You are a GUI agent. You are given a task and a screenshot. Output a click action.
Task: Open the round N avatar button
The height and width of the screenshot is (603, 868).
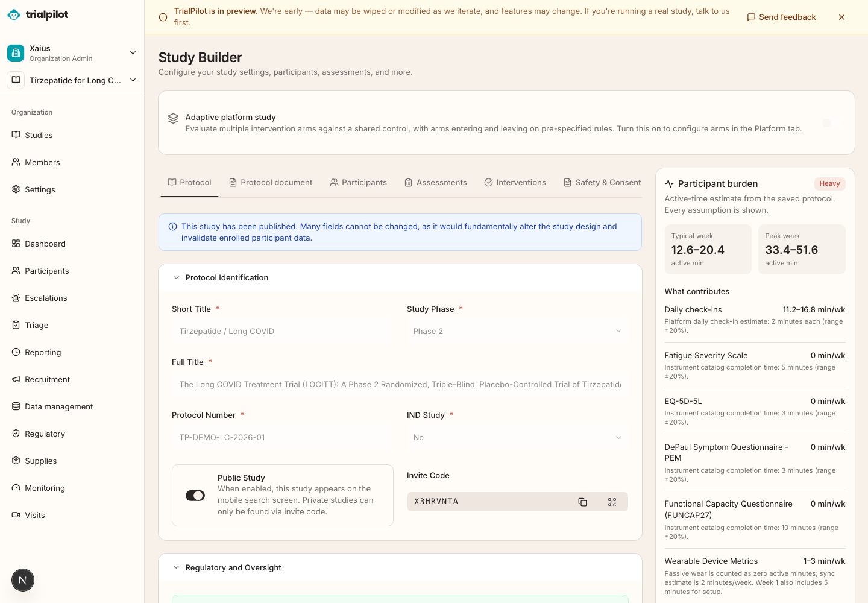[x=23, y=580]
